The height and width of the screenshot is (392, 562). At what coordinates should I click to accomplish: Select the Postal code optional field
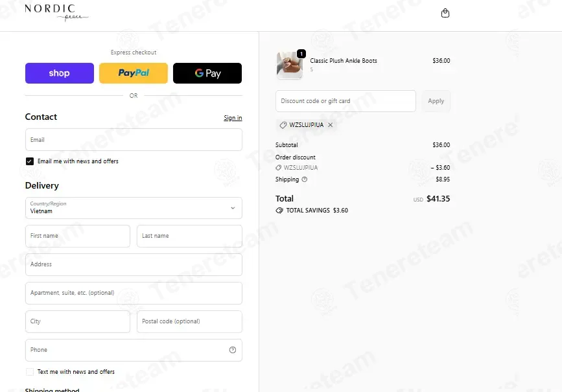[x=189, y=321]
